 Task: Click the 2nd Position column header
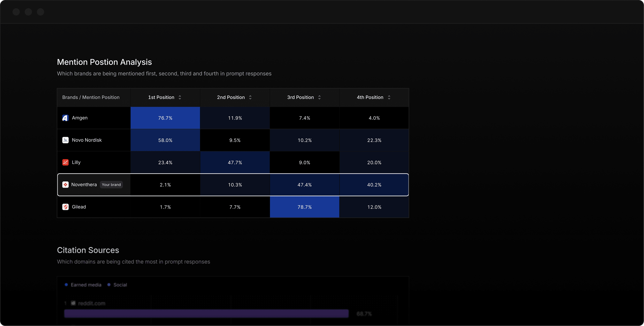point(235,97)
